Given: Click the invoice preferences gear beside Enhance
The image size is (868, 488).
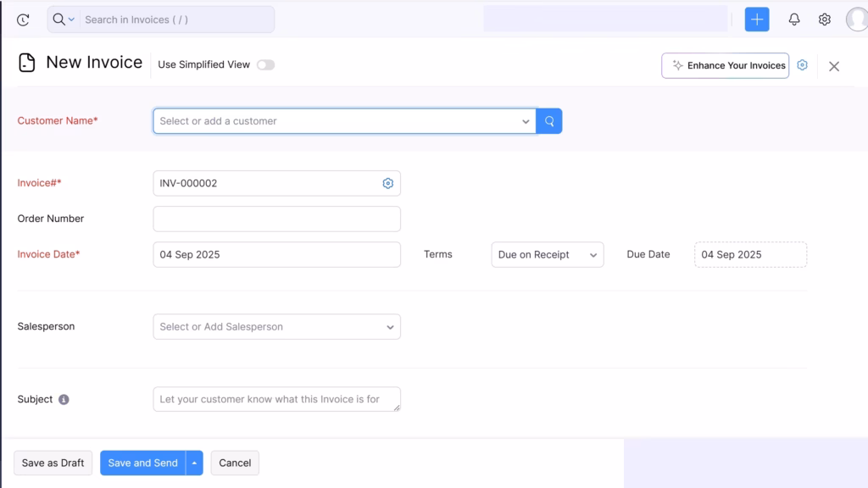Looking at the screenshot, I should pos(802,65).
